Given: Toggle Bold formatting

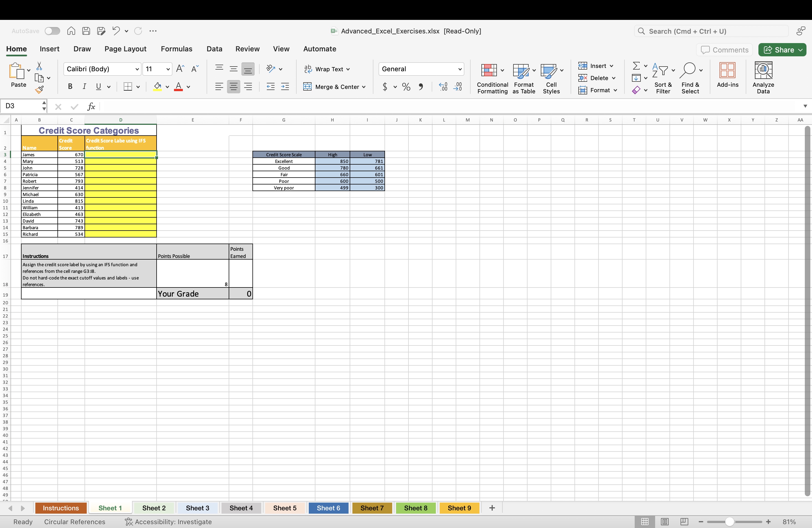Looking at the screenshot, I should point(70,87).
